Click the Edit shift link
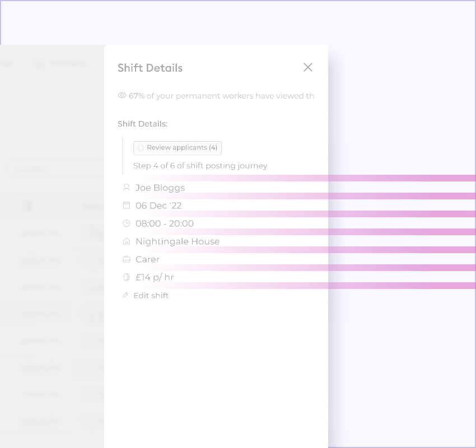 (x=151, y=296)
